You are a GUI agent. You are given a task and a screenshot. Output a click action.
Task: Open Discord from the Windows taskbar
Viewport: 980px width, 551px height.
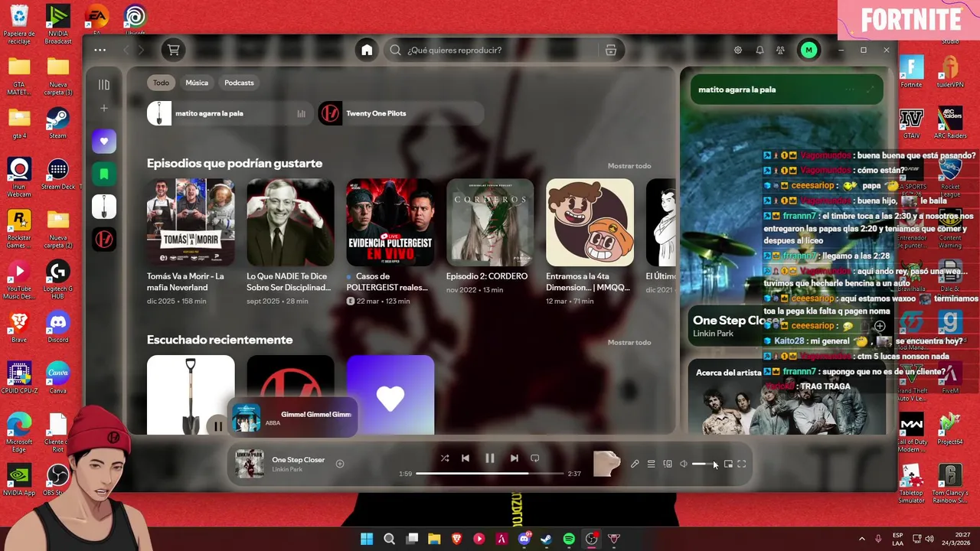[524, 539]
